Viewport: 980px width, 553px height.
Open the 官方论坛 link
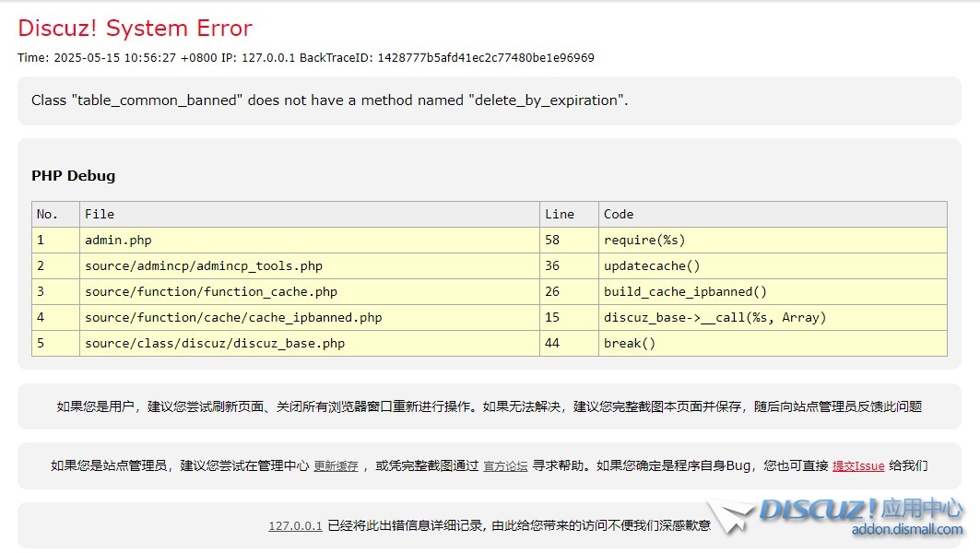[505, 466]
